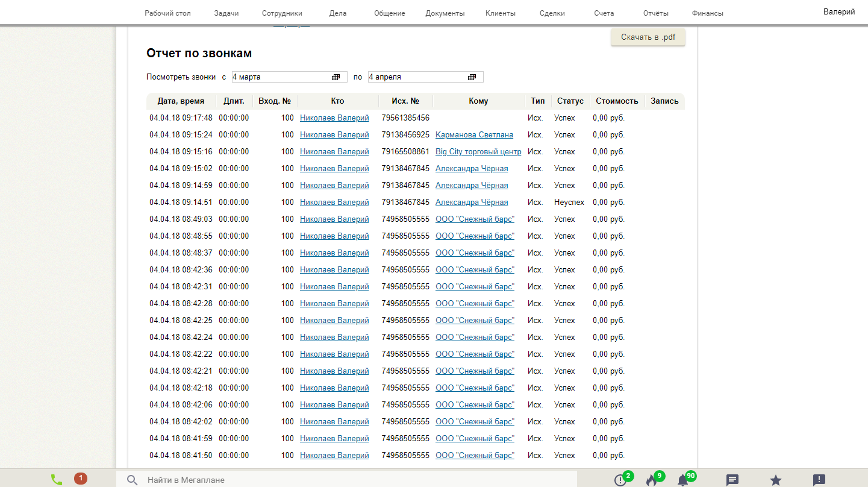Click the Статус column header
Viewport: 868px width, 487px height.
tap(570, 101)
